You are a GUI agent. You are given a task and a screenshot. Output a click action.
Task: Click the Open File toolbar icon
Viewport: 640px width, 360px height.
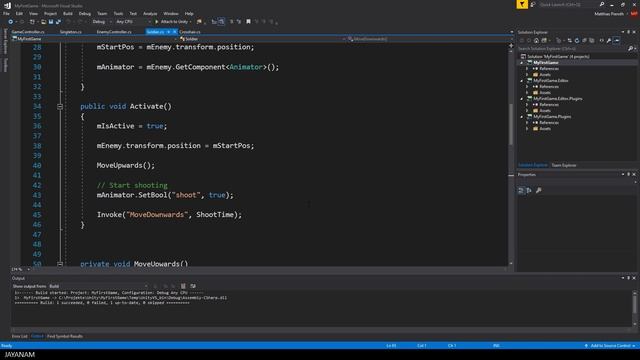(43, 22)
